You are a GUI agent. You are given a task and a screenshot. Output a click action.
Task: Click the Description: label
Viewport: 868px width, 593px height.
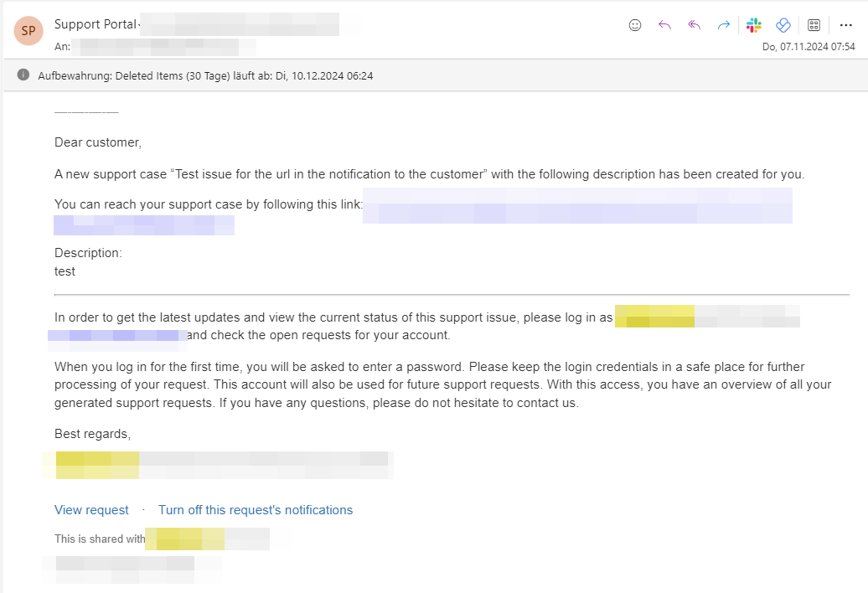[88, 253]
